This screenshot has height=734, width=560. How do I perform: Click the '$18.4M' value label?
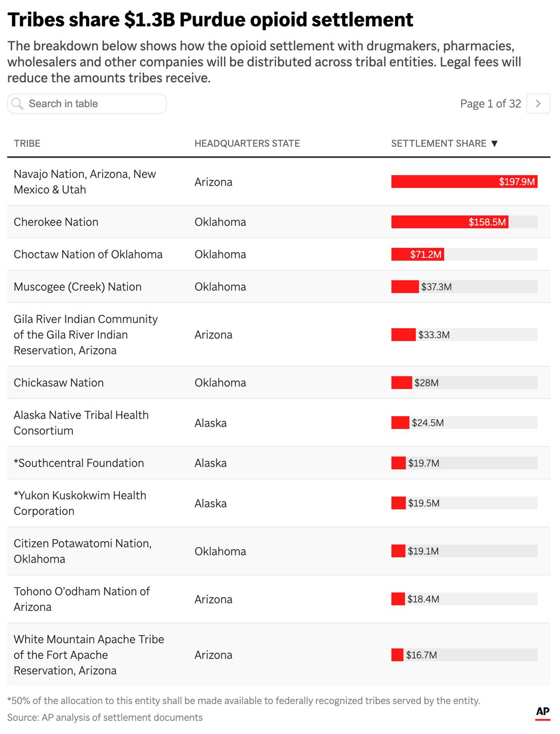423,599
